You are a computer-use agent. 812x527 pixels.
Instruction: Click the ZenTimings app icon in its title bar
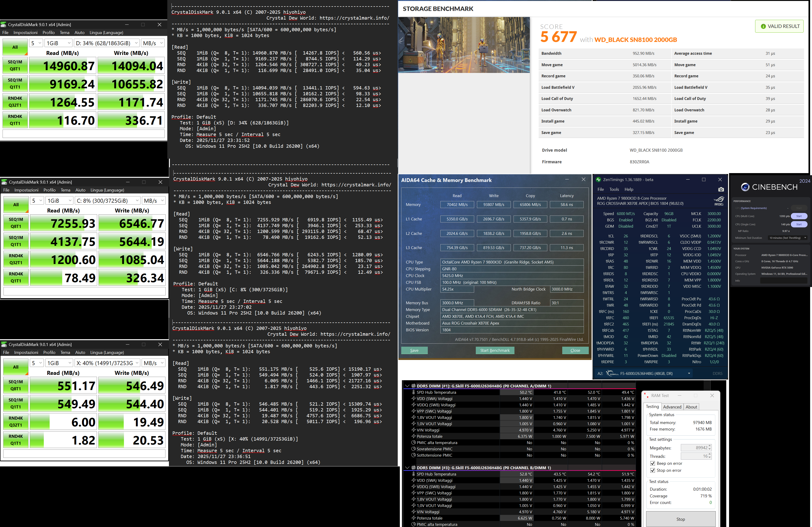(x=598, y=179)
